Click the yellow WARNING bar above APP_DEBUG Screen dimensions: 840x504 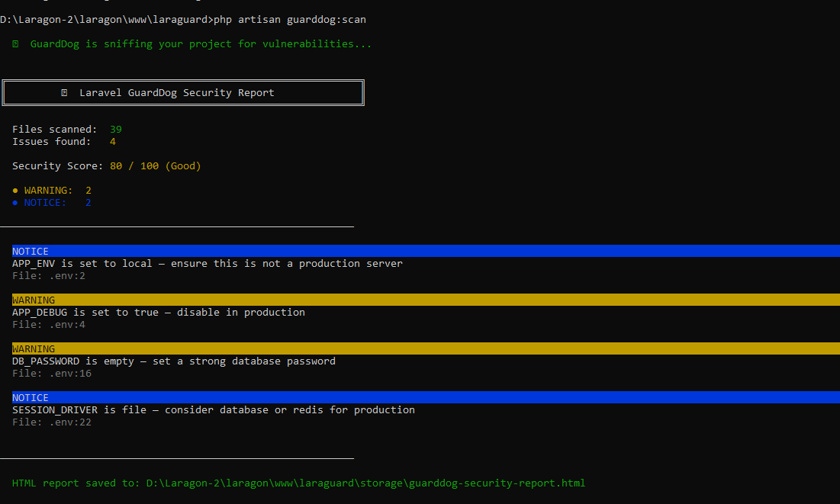(x=420, y=300)
